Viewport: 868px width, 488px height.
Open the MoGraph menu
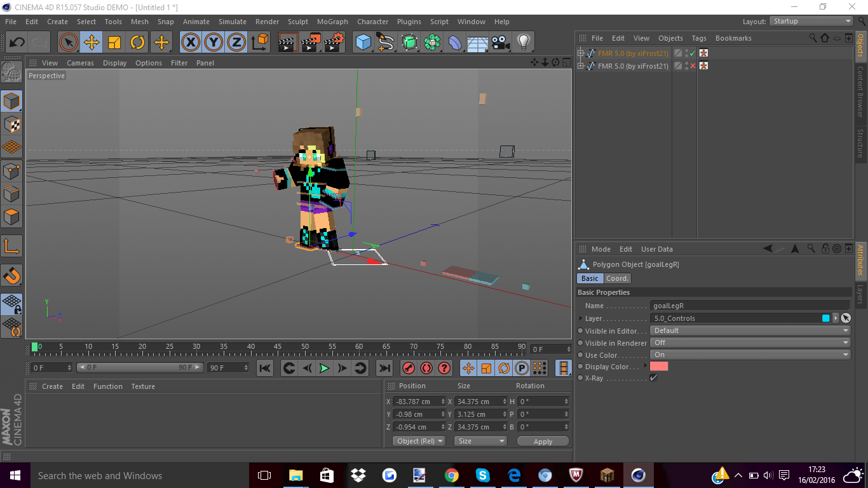click(x=332, y=22)
